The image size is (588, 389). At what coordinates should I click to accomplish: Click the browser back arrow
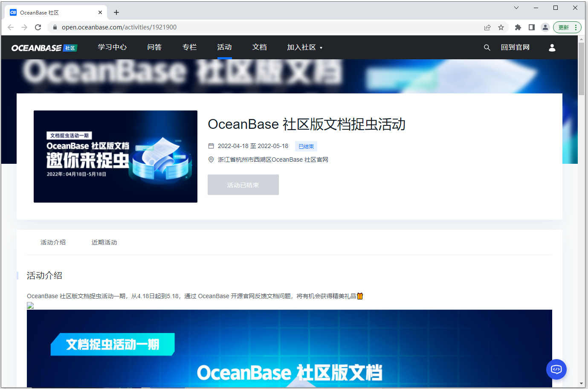(11, 27)
